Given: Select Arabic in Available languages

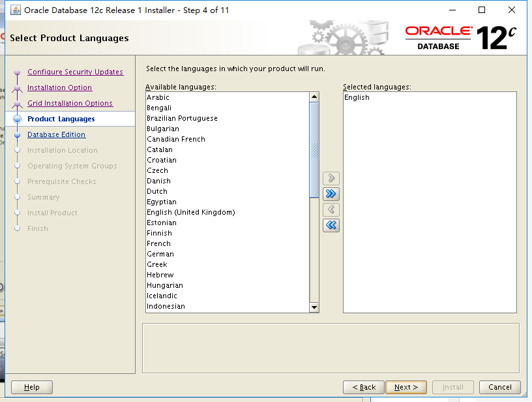Looking at the screenshot, I should point(228,97).
